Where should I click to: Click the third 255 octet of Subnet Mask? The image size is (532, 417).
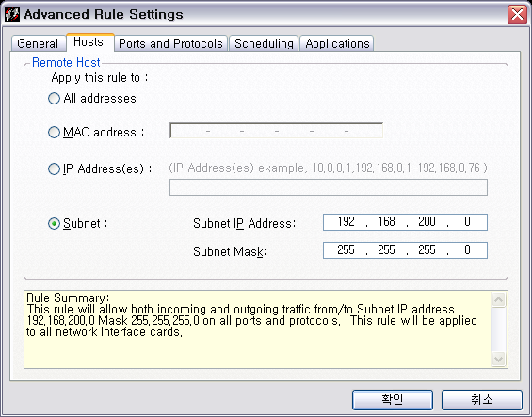[x=427, y=250]
